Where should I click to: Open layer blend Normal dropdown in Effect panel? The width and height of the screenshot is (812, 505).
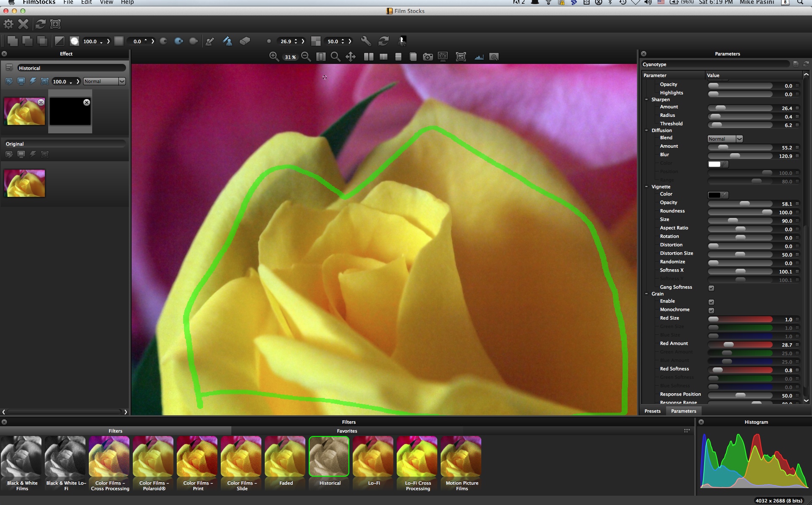104,81
